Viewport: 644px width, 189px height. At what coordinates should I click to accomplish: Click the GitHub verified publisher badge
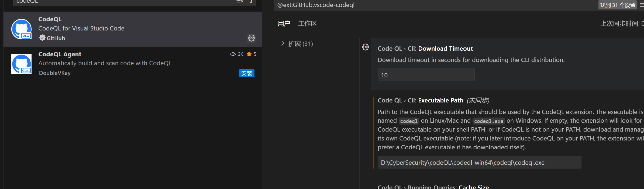click(42, 38)
